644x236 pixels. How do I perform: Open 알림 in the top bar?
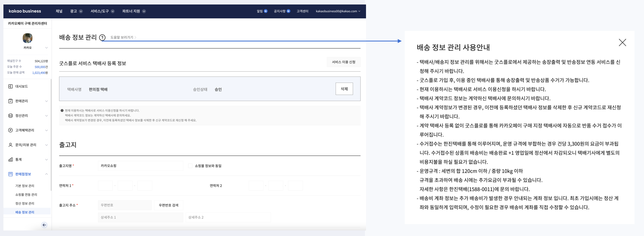(260, 11)
